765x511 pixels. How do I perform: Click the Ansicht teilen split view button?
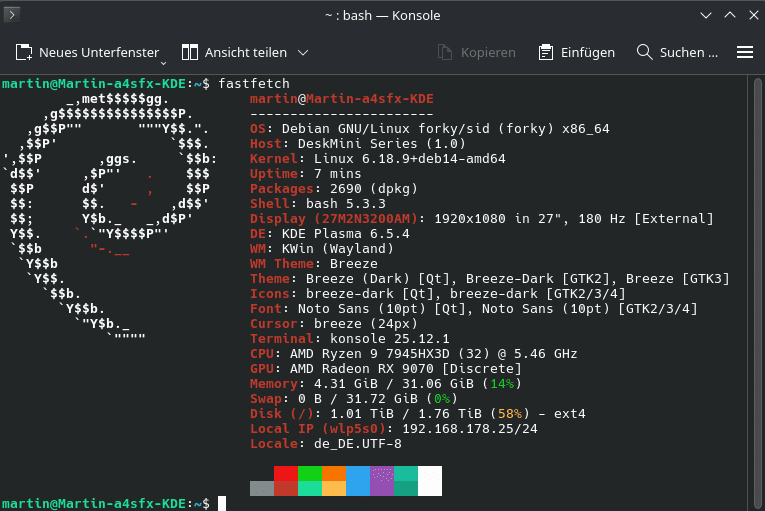tap(234, 52)
